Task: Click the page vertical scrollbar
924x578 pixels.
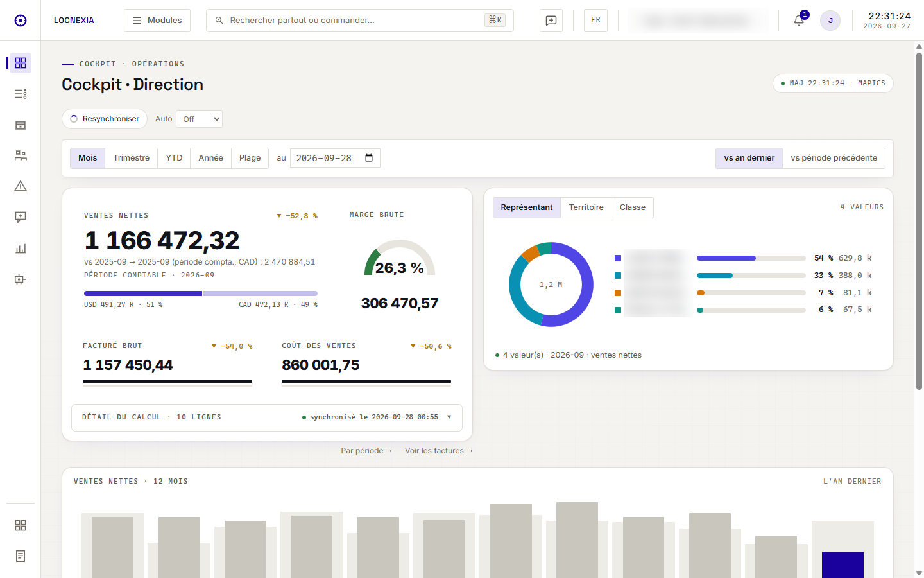Action: click(x=919, y=222)
